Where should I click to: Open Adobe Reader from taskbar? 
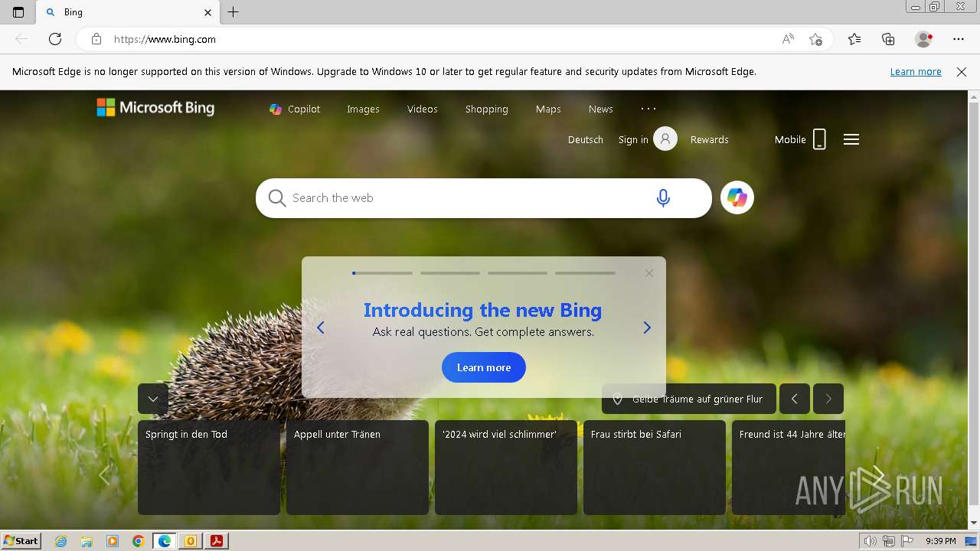(217, 541)
